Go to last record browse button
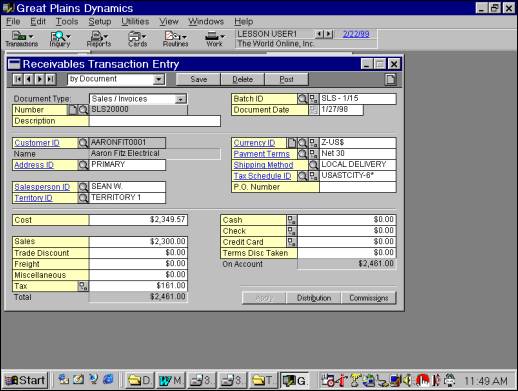Image resolution: width=518 pixels, height=391 pixels. point(50,79)
